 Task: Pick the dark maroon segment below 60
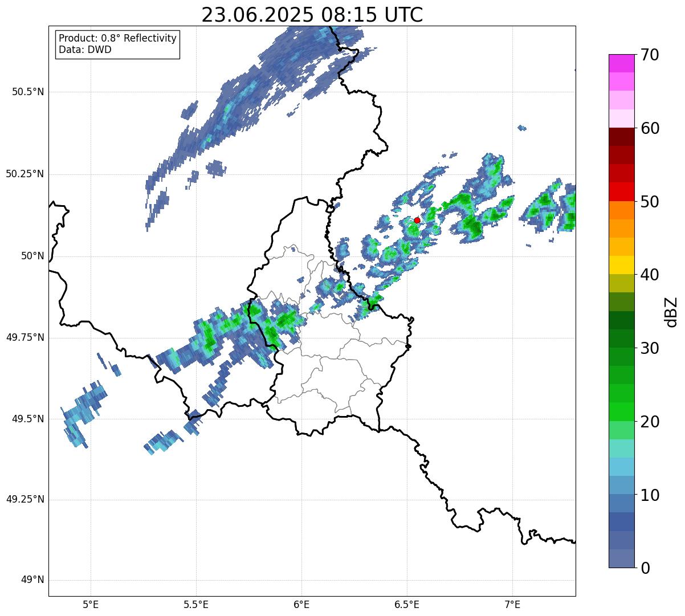coord(621,137)
